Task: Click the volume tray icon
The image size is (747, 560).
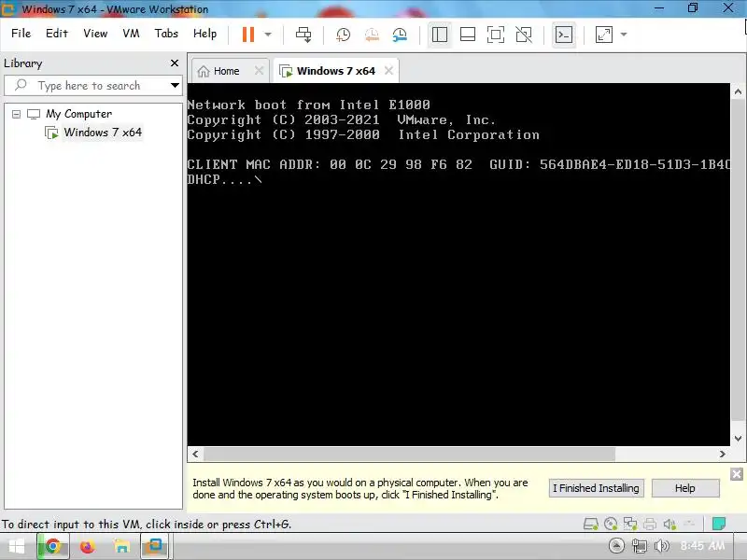Action: 662,546
